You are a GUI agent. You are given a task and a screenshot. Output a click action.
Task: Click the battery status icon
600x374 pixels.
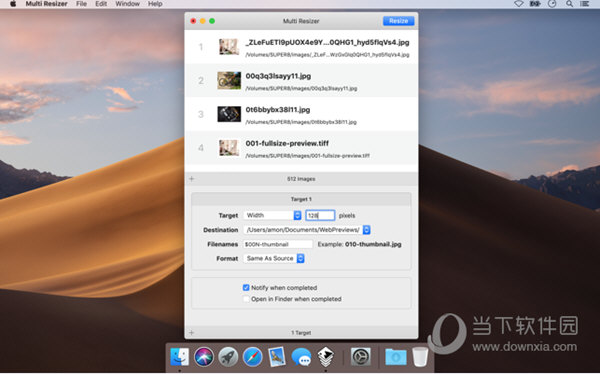[x=535, y=4]
